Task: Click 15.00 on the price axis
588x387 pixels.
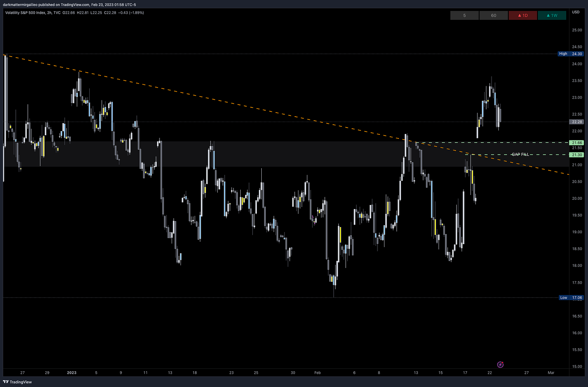Action: [577, 366]
